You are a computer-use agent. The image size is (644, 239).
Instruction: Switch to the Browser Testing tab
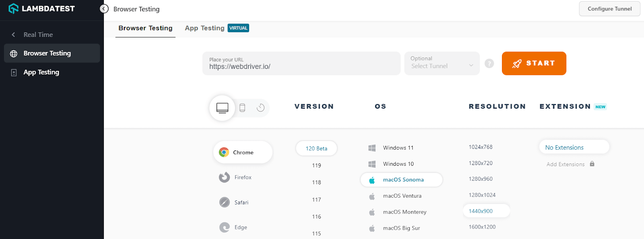[145, 28]
